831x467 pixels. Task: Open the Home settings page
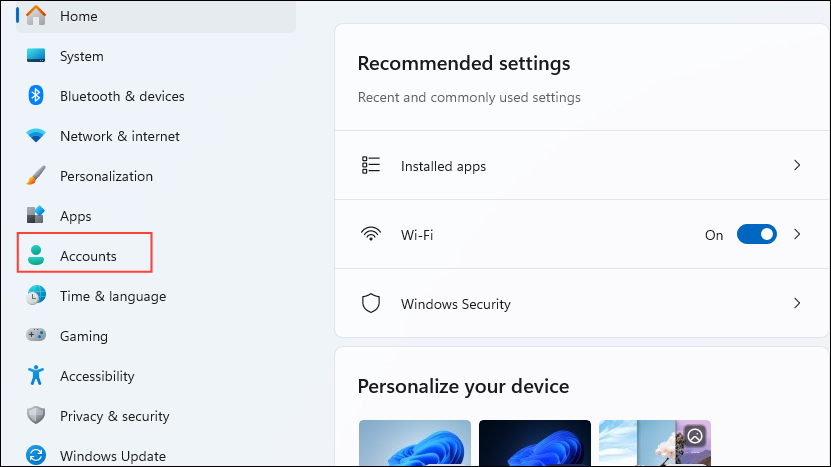[156, 16]
